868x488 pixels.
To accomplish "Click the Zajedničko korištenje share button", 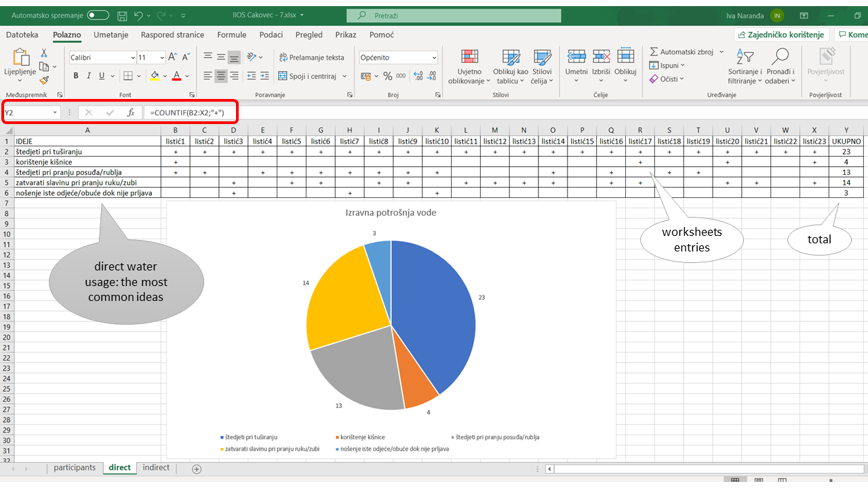I will coord(781,35).
